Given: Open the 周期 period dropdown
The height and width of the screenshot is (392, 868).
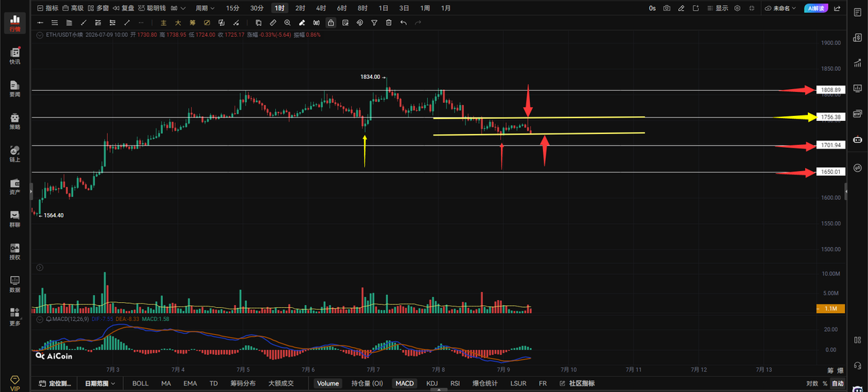Looking at the screenshot, I should (x=205, y=8).
